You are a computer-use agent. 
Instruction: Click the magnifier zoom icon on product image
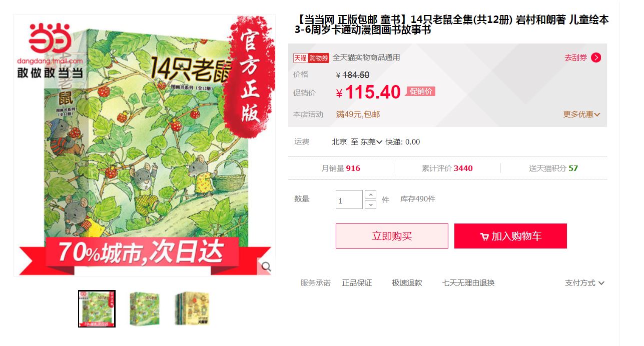pos(266,267)
